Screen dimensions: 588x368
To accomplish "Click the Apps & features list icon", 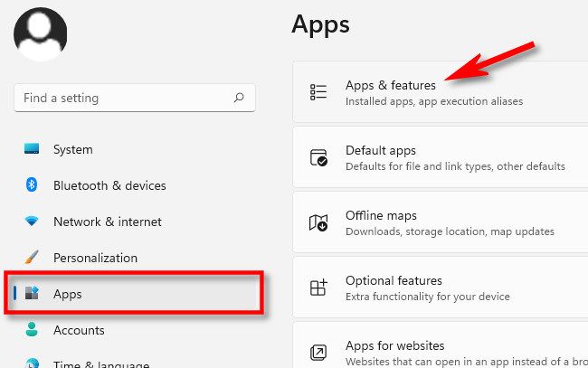I will (x=318, y=92).
